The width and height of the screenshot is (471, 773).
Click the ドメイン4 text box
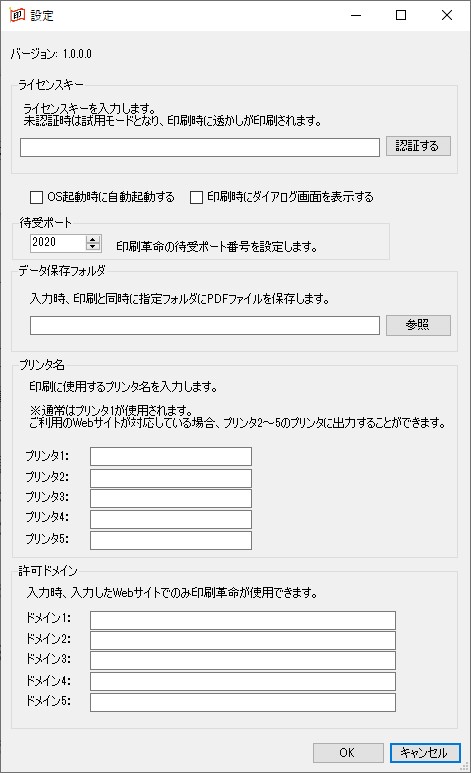[243, 682]
